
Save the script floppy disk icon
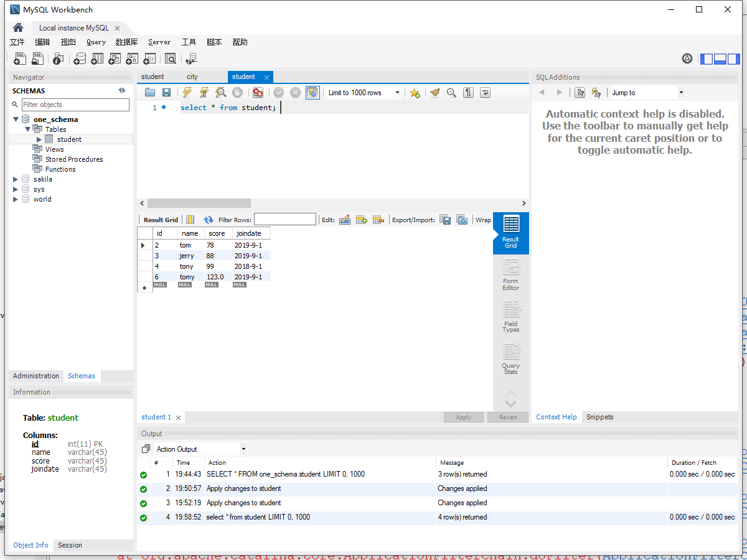(x=166, y=93)
